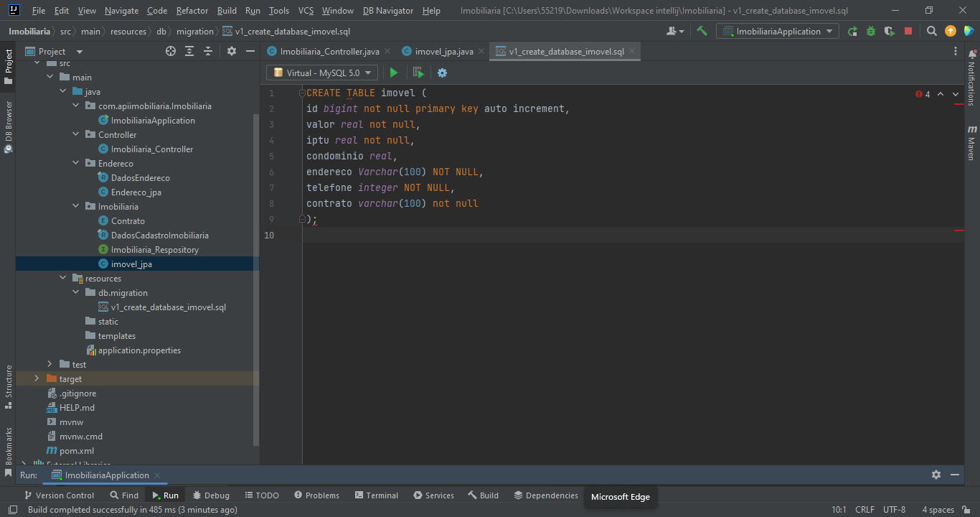
Task: Select Imobiliaria_Respository in the project tree
Action: [149, 249]
